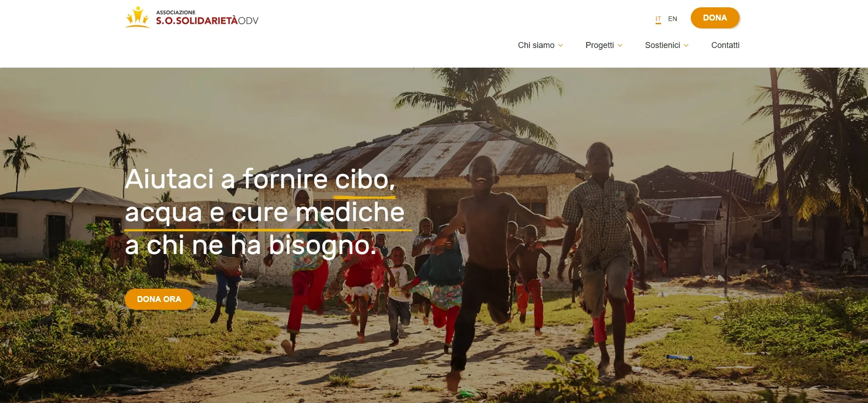
Task: Open the Progetti menu item
Action: tap(599, 45)
